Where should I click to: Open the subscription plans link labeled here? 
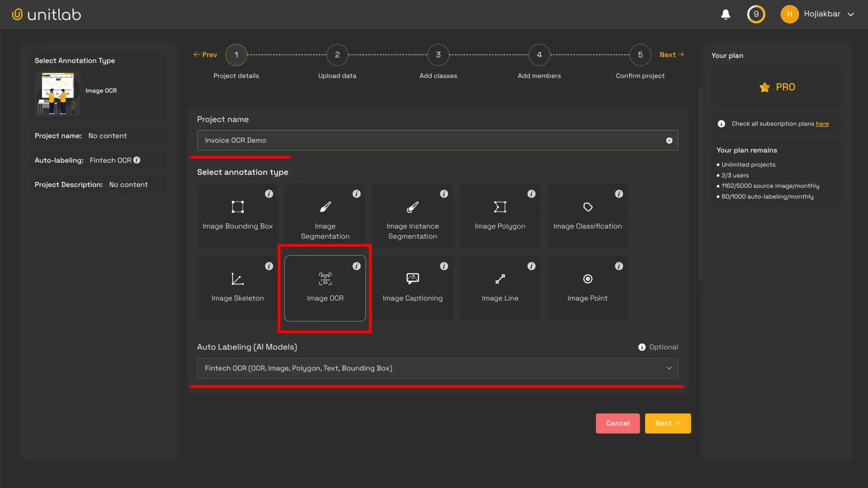[822, 124]
